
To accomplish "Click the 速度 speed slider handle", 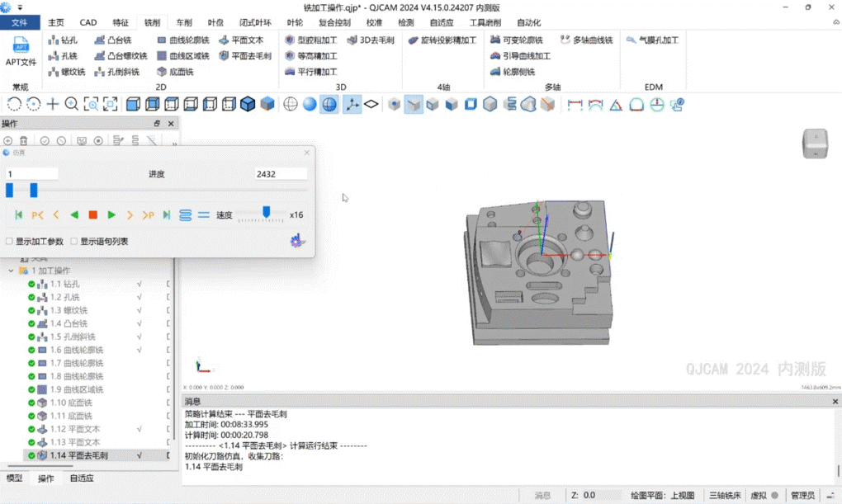I will pyautogui.click(x=267, y=213).
